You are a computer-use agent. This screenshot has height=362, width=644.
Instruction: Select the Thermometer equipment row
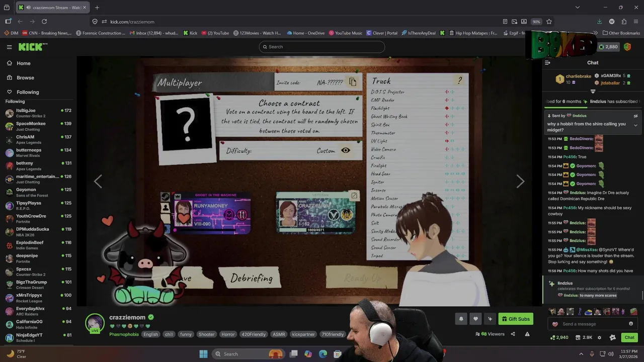coord(418,133)
